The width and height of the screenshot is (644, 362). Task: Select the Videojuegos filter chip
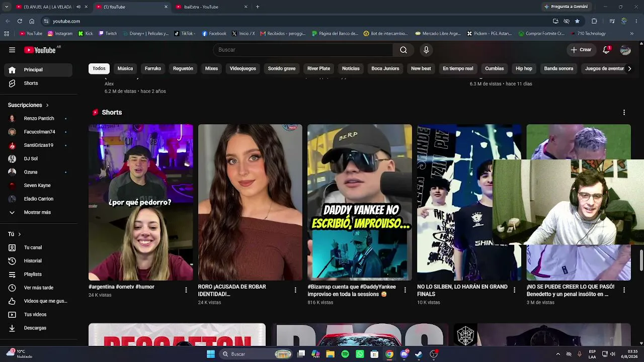pos(243,68)
